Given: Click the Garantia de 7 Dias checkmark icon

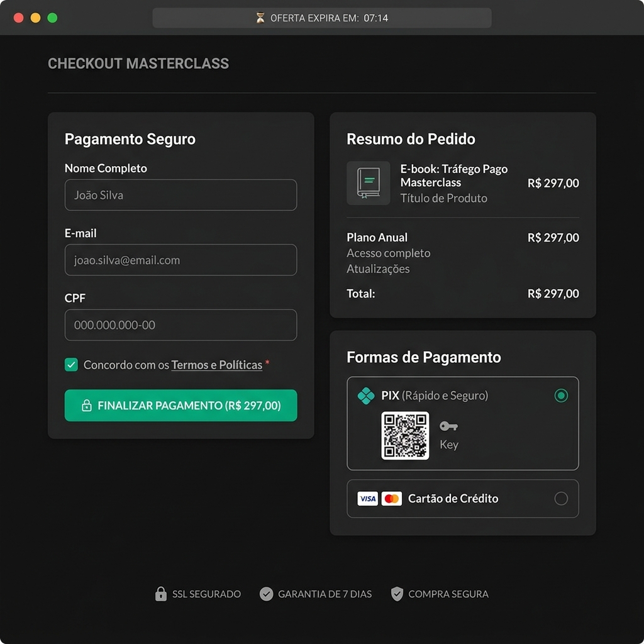Looking at the screenshot, I should (265, 594).
